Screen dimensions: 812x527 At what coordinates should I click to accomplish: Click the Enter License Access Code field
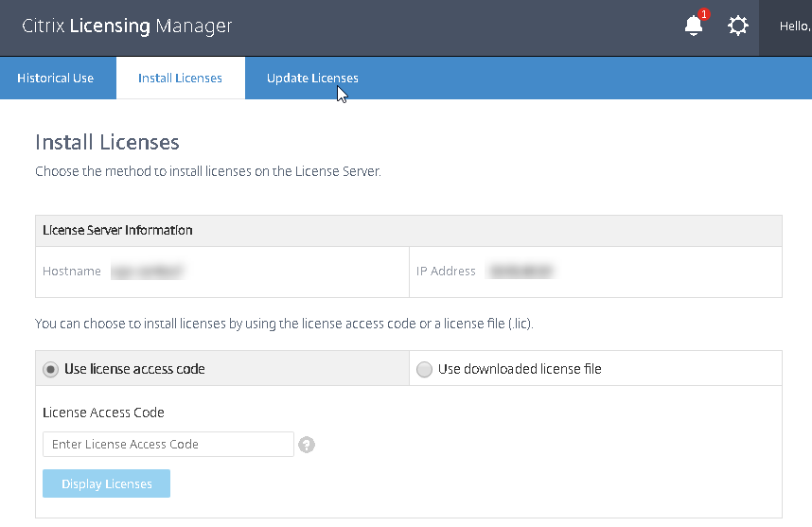click(x=168, y=444)
